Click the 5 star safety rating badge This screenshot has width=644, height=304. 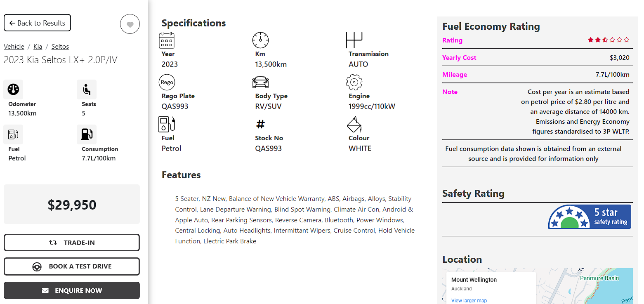590,217
